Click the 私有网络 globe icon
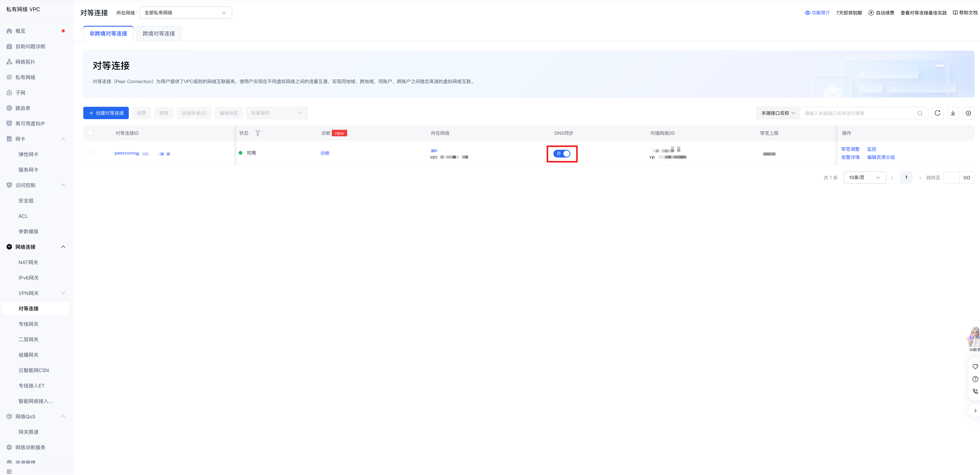Screen dimensions: 980x475 coord(9,77)
